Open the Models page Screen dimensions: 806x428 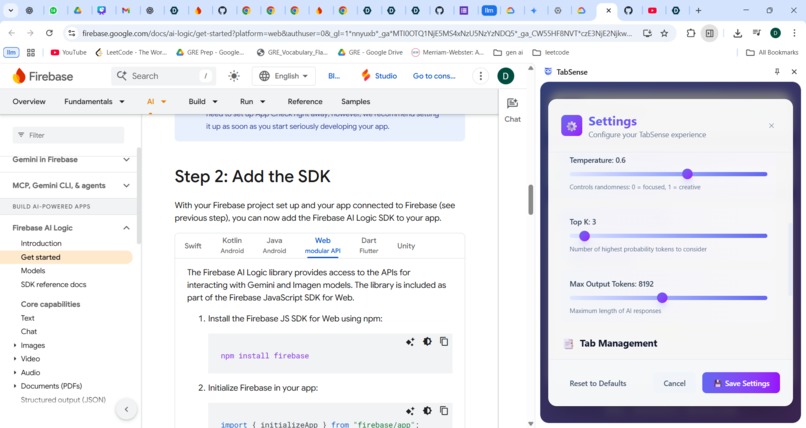33,270
